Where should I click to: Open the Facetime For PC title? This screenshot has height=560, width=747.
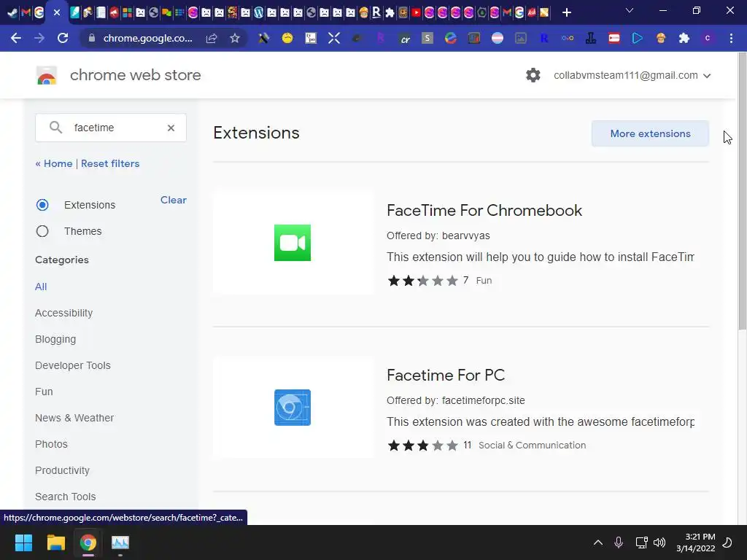(446, 376)
